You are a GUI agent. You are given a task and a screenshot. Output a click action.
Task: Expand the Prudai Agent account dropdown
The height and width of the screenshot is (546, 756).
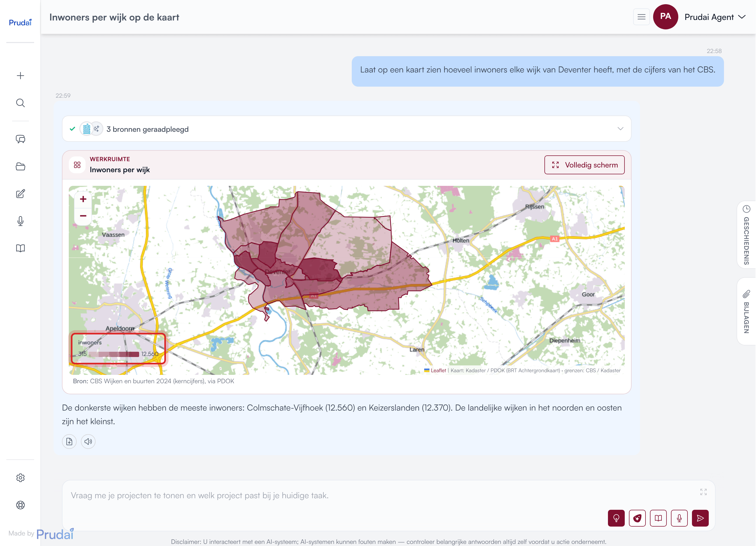click(x=715, y=17)
